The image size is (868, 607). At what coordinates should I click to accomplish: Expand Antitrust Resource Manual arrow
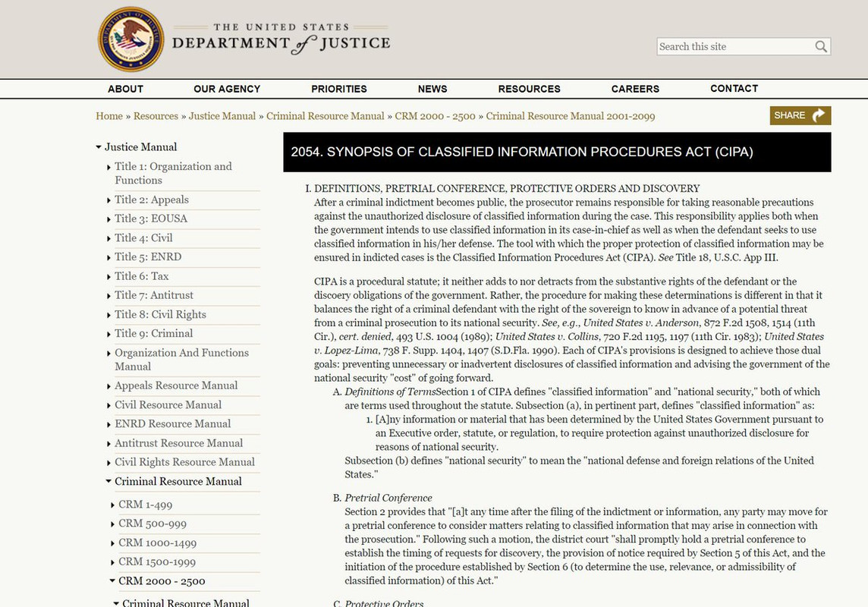click(108, 444)
